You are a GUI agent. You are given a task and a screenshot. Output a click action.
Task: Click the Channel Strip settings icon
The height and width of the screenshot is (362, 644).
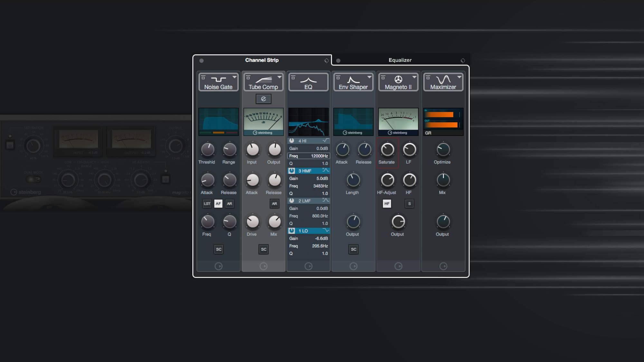327,61
